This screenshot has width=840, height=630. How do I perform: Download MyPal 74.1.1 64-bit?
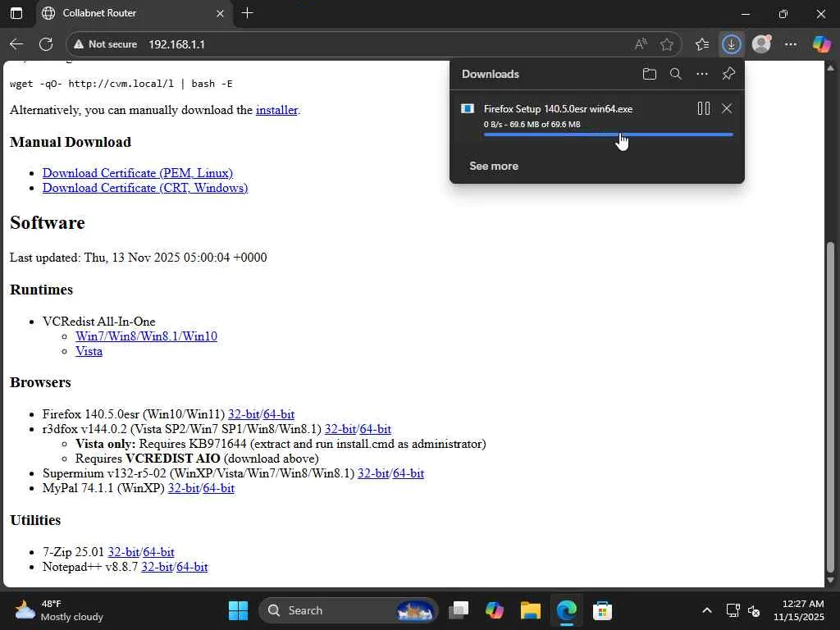coord(218,488)
